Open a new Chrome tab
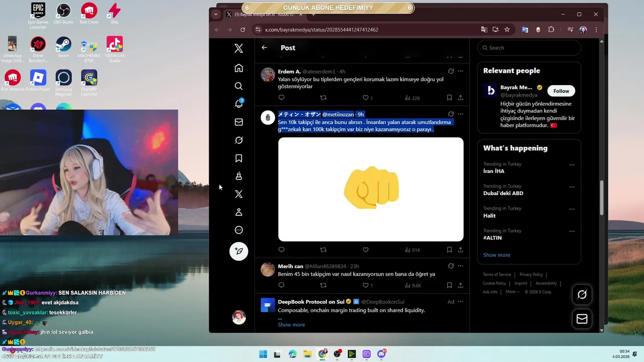644x362 pixels. click(313, 14)
